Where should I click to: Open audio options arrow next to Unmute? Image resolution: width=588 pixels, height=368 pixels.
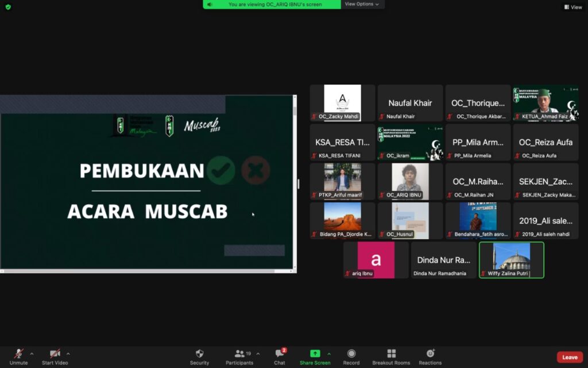click(32, 354)
